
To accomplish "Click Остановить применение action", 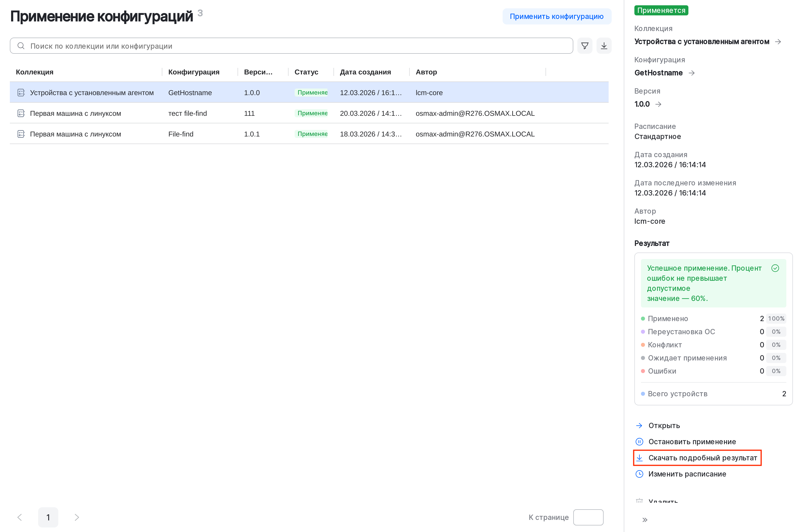I will point(692,441).
